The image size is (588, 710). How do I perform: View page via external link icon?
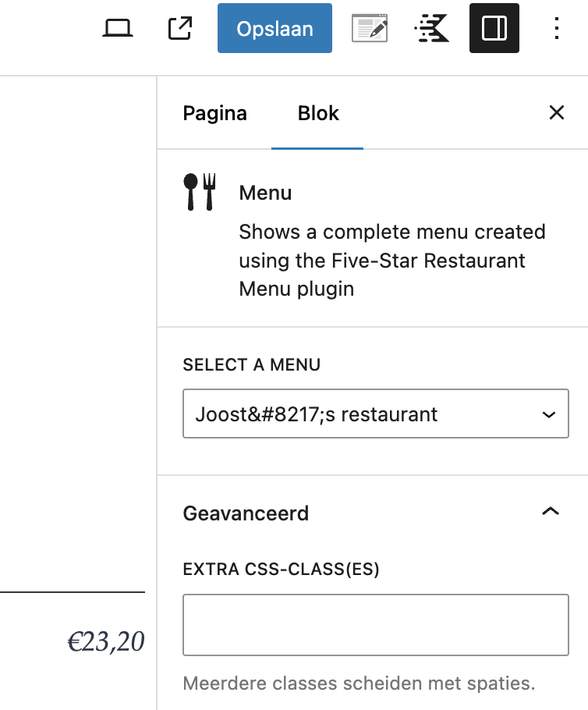180,29
